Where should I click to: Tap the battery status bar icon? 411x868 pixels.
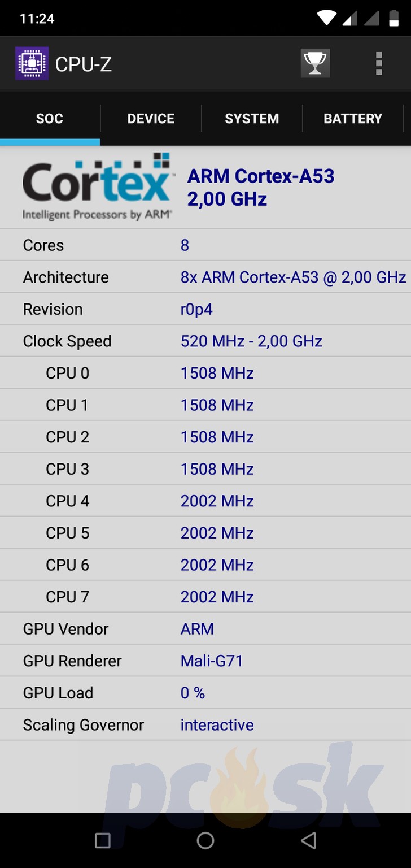point(393,18)
